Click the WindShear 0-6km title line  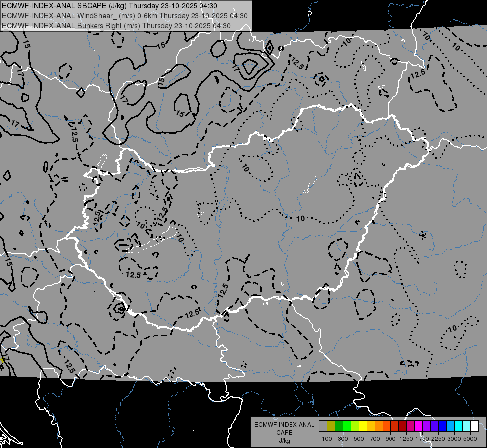(x=125, y=16)
